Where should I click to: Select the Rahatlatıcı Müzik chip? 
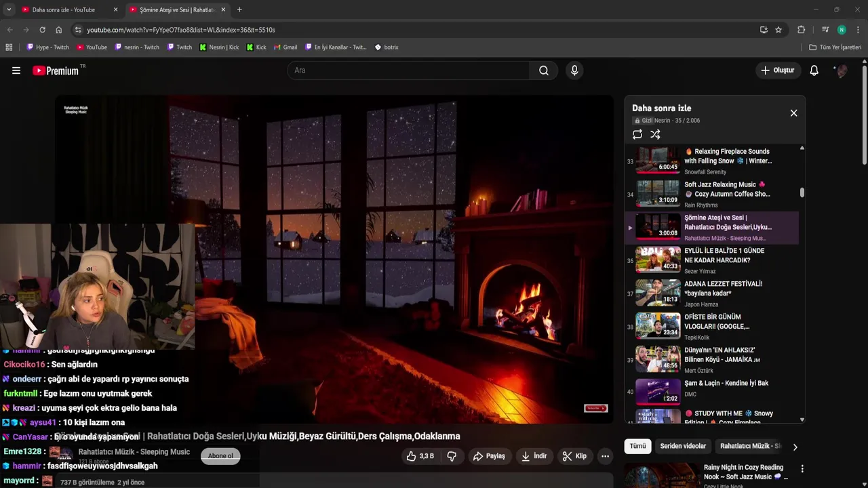[x=750, y=446]
